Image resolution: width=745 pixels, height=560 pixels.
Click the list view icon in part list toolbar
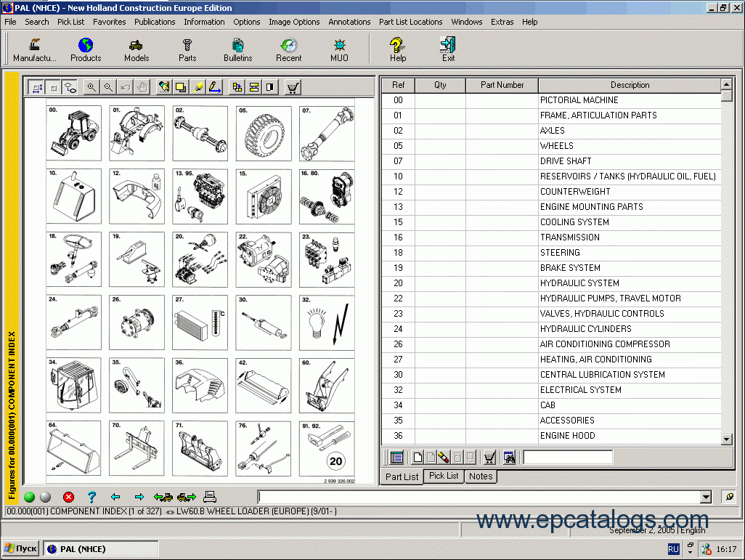pyautogui.click(x=396, y=458)
